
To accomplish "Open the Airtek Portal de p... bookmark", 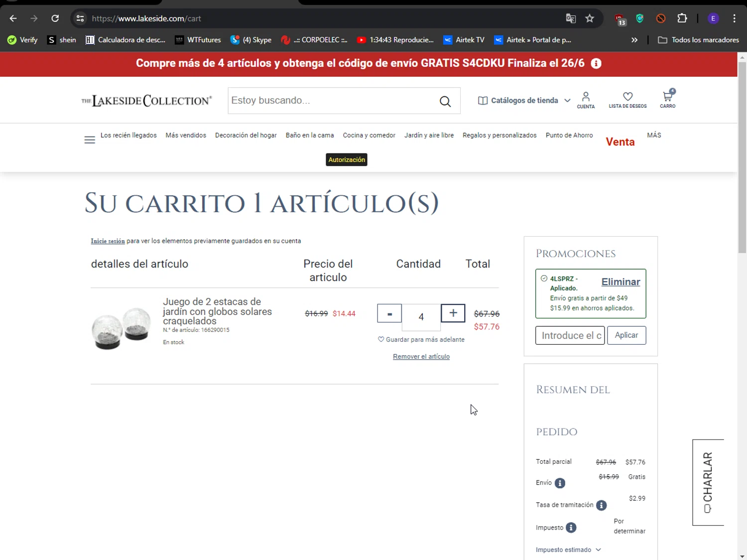I will 533,40.
